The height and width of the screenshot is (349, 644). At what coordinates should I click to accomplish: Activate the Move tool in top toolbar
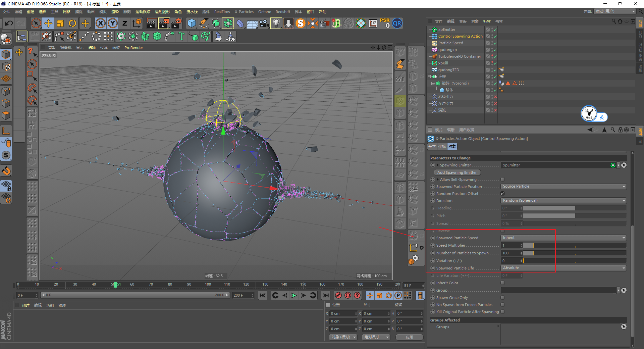(x=48, y=23)
